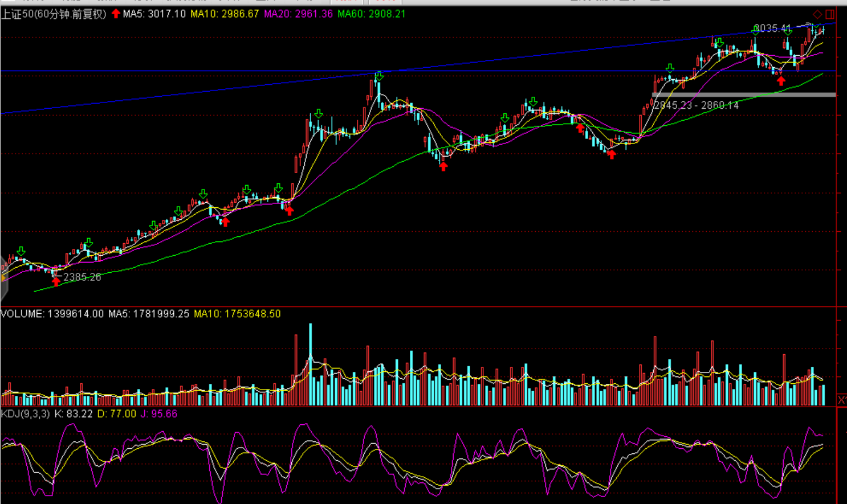
Task: Click the yellow MA10: 2986.67 label
Action: tap(225, 14)
